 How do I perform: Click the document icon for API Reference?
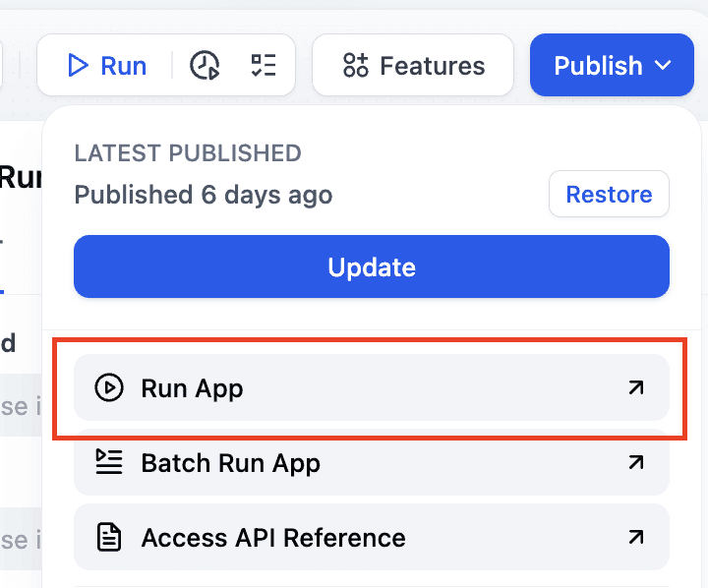pos(108,537)
